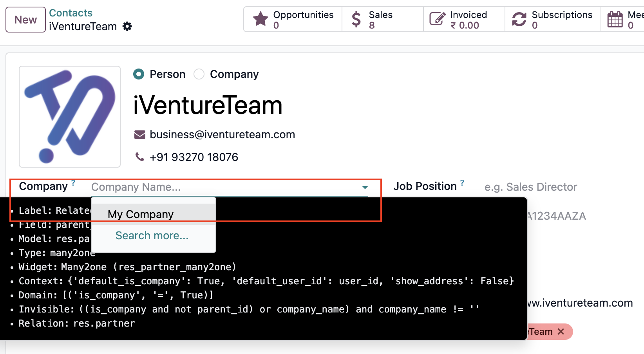Click the email envelope icon

140,135
